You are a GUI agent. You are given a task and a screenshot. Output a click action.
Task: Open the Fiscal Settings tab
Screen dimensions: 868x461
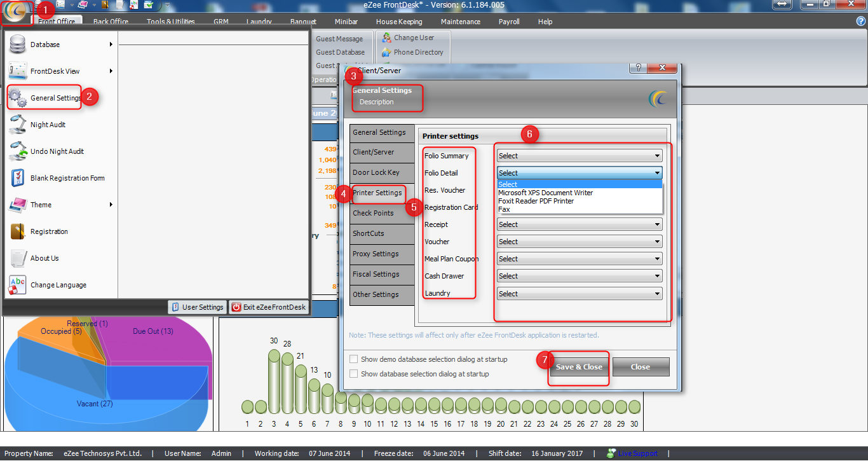(381, 274)
